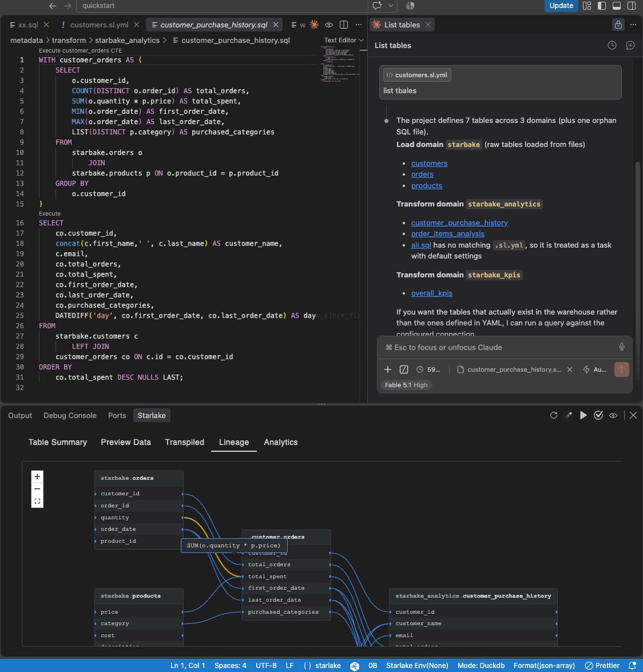
Task: Open the Preview Data tab
Action: point(126,442)
